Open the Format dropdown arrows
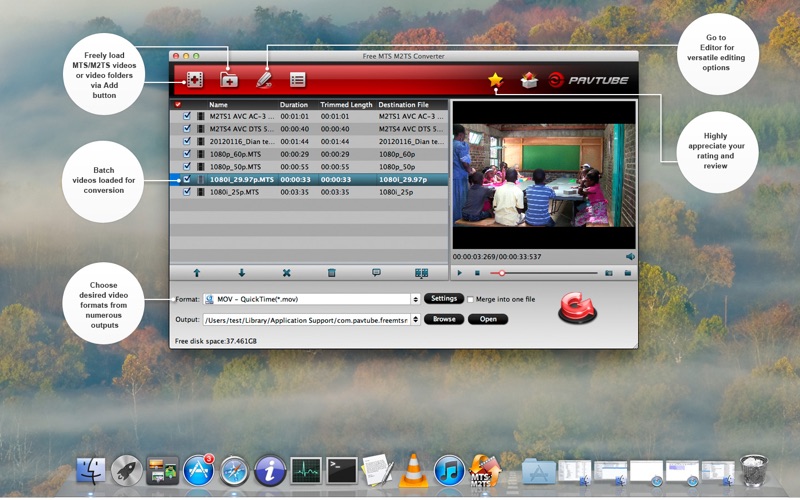Viewport: 800px width, 500px height. click(x=416, y=299)
